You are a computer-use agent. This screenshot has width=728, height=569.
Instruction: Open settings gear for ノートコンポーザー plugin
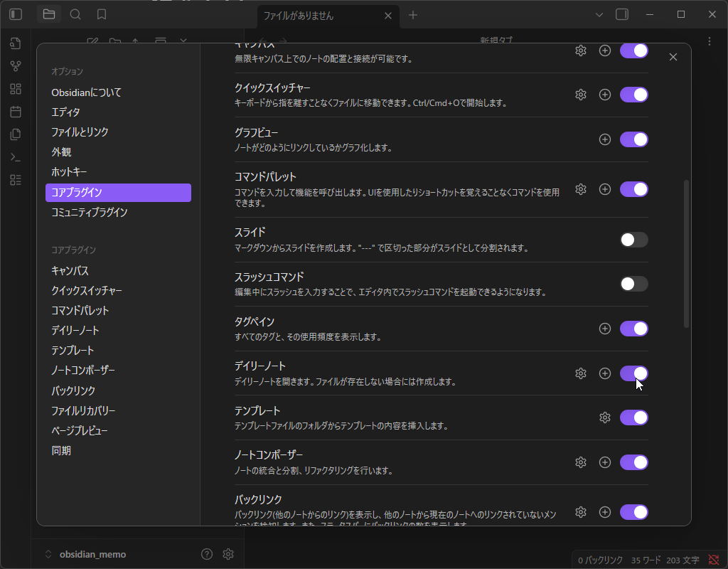pyautogui.click(x=580, y=462)
